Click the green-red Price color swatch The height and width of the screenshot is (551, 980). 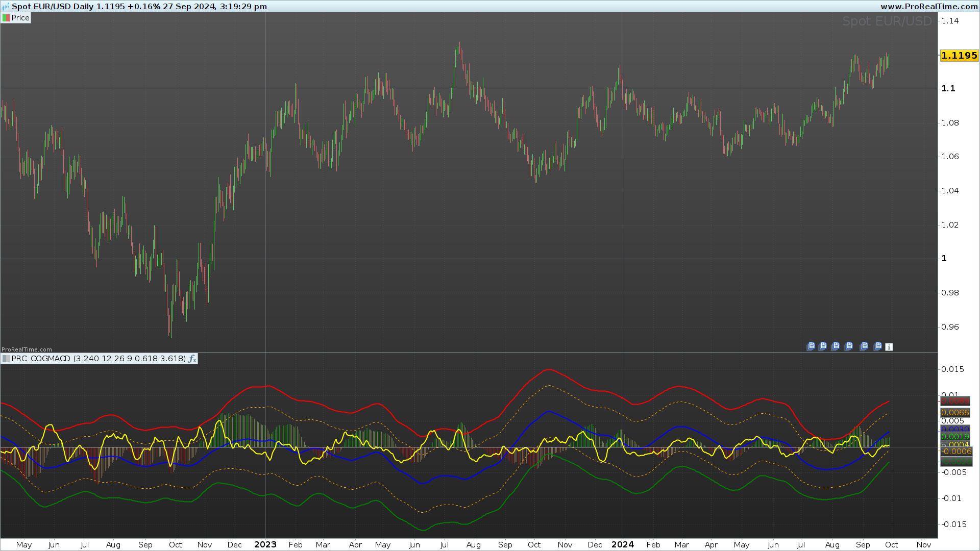(6, 18)
